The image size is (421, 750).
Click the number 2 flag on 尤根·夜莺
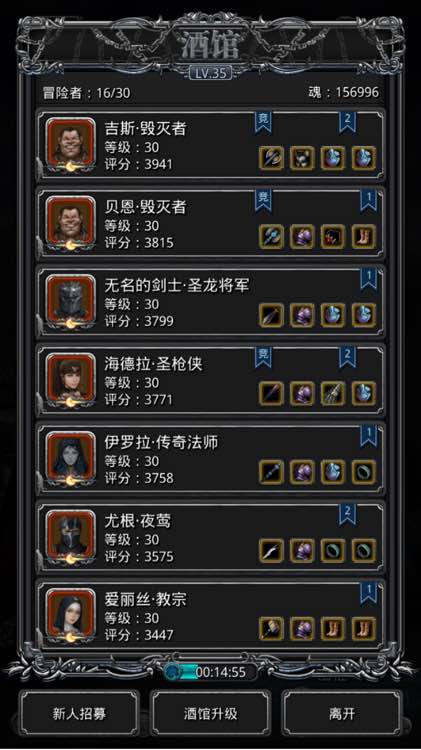347,514
